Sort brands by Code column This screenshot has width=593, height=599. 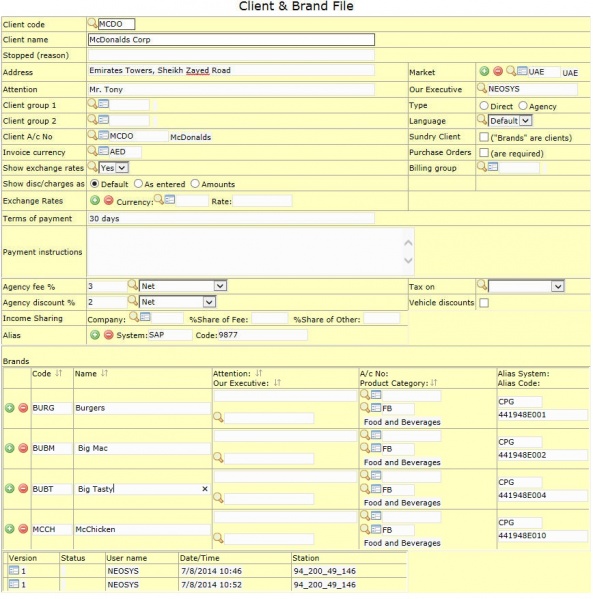tap(58, 373)
